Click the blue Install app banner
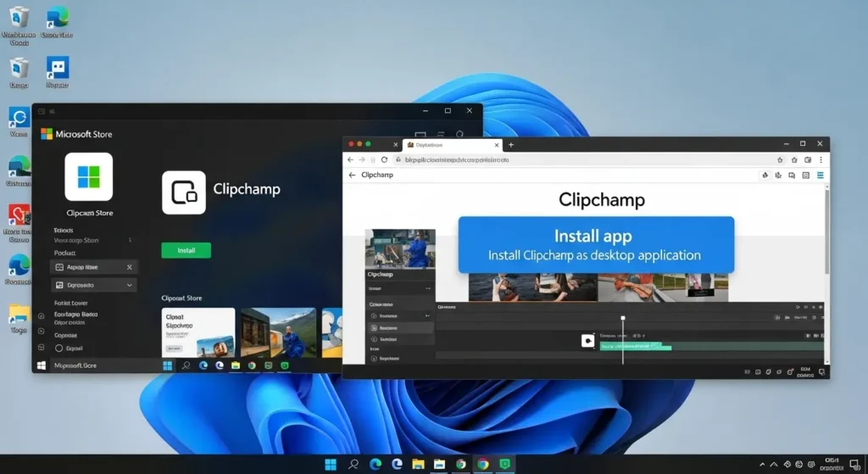The width and height of the screenshot is (868, 474). [596, 245]
